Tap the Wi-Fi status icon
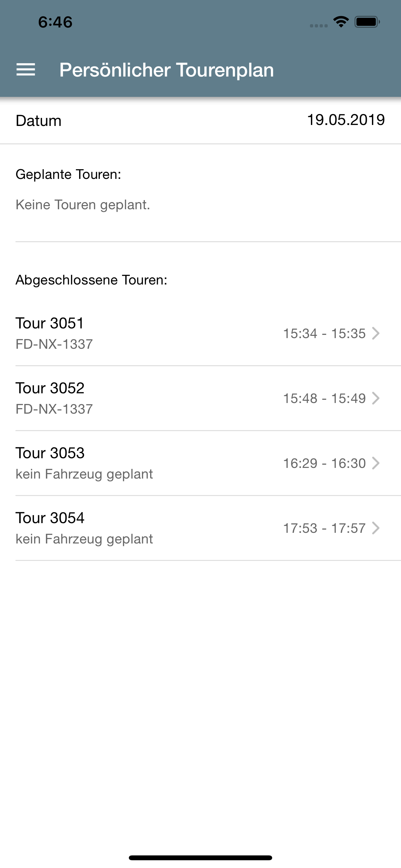 click(x=341, y=22)
